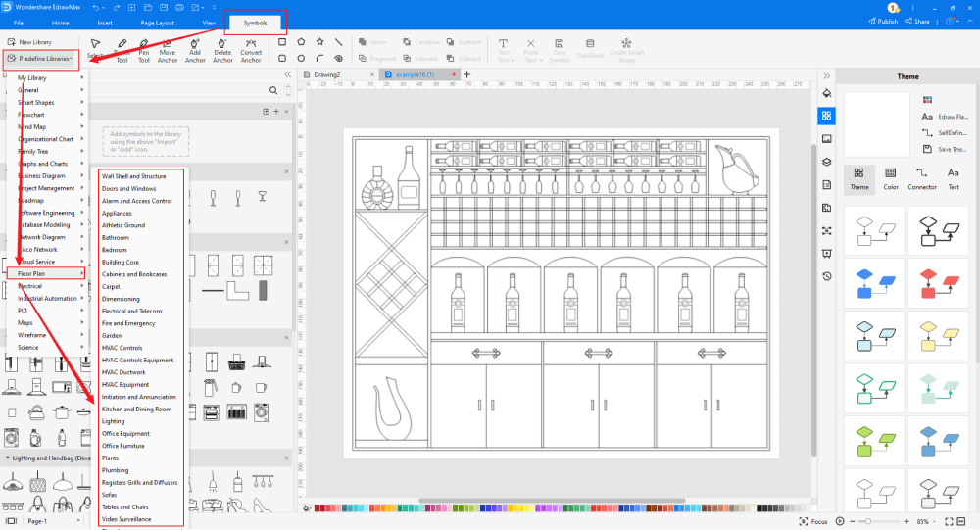Screen dimensions: 980x530
Task: Switch to the Page Layout ribbon tab
Action: (x=157, y=22)
